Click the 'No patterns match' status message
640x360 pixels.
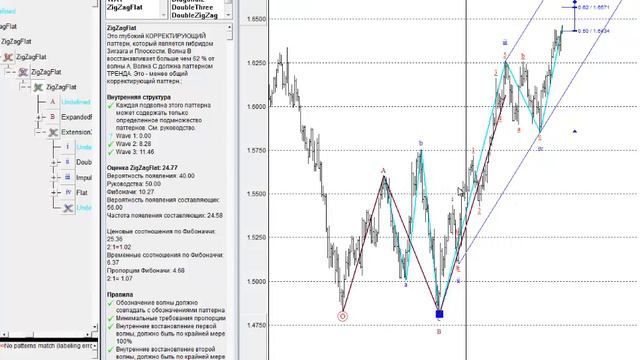point(48,346)
